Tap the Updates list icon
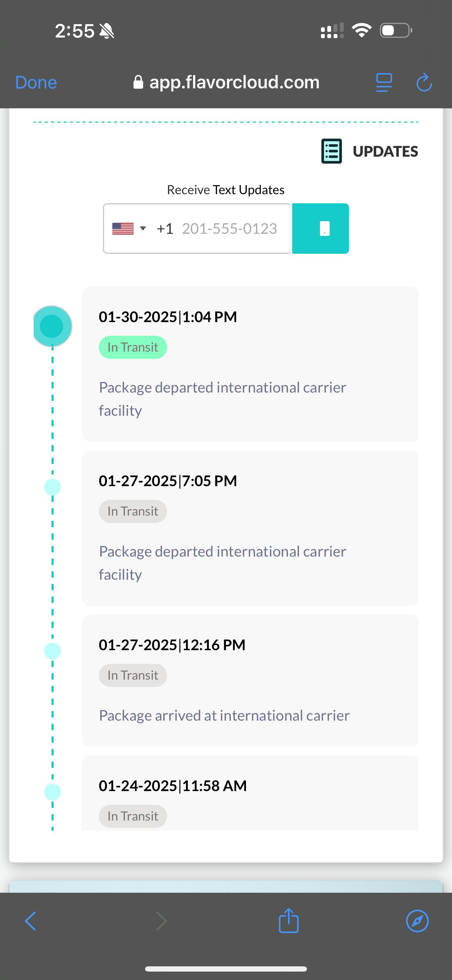The image size is (452, 980). tap(331, 151)
